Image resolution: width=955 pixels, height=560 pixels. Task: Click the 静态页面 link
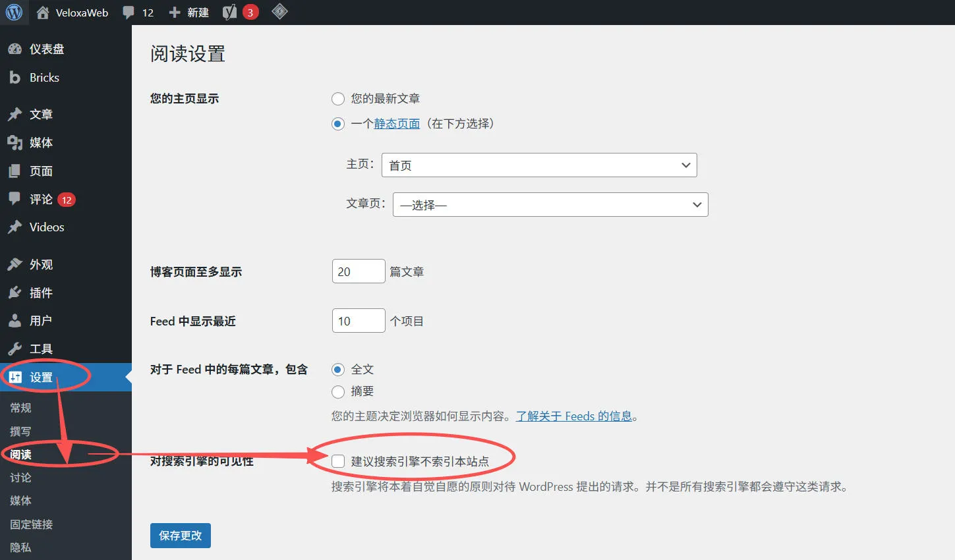(397, 124)
